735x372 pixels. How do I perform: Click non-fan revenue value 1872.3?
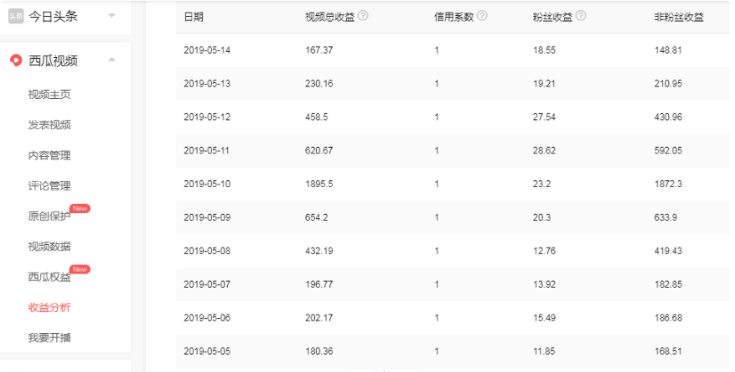click(668, 184)
